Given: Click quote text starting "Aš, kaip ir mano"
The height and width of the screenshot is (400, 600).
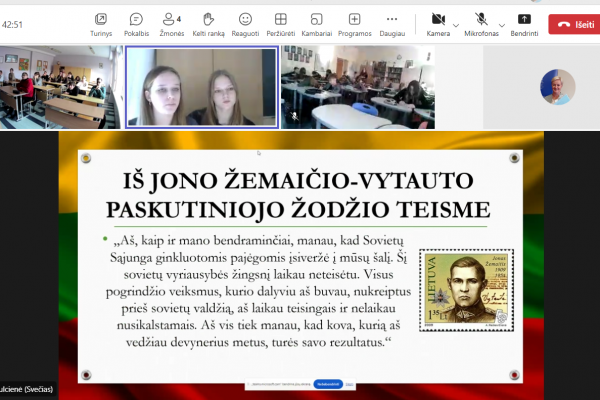Looking at the screenshot, I should click(259, 241).
